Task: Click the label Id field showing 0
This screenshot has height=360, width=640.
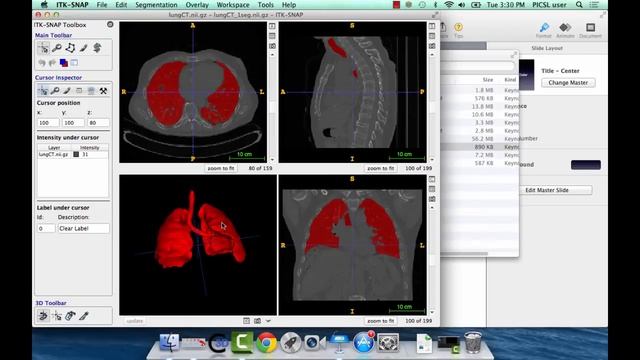Action: (46, 229)
